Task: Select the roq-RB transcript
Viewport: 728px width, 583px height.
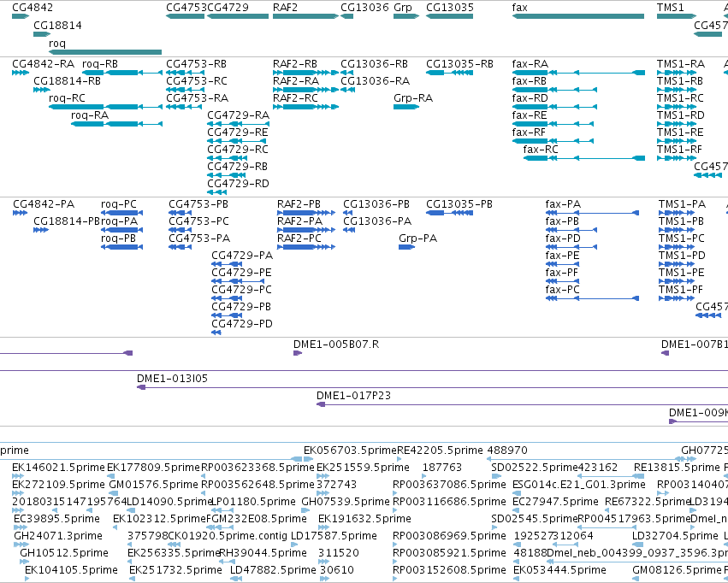Action: click(122, 73)
